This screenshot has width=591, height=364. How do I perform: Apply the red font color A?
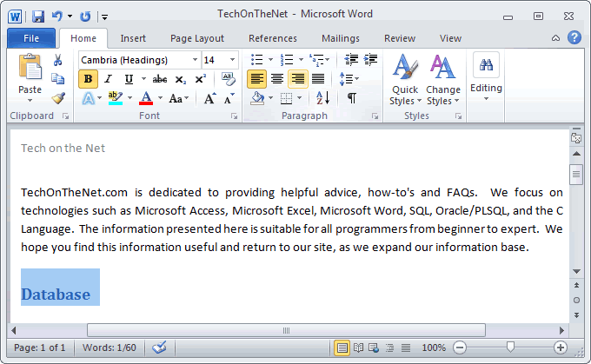(x=146, y=98)
